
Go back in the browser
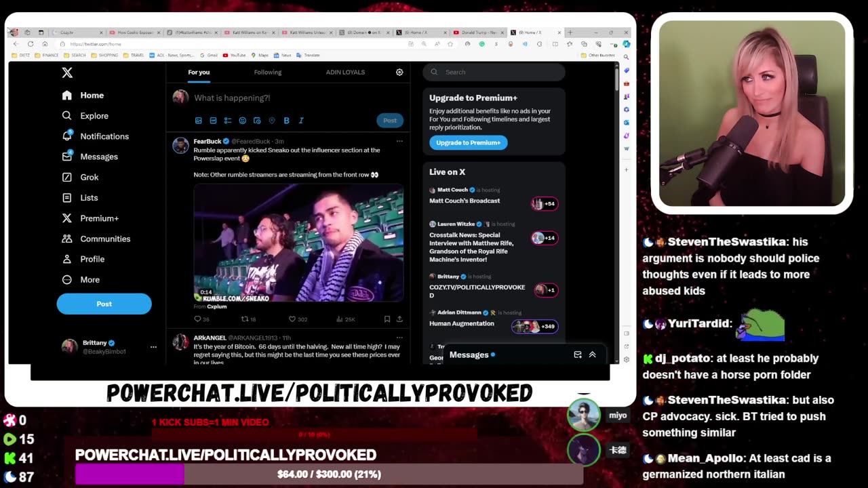coord(16,44)
